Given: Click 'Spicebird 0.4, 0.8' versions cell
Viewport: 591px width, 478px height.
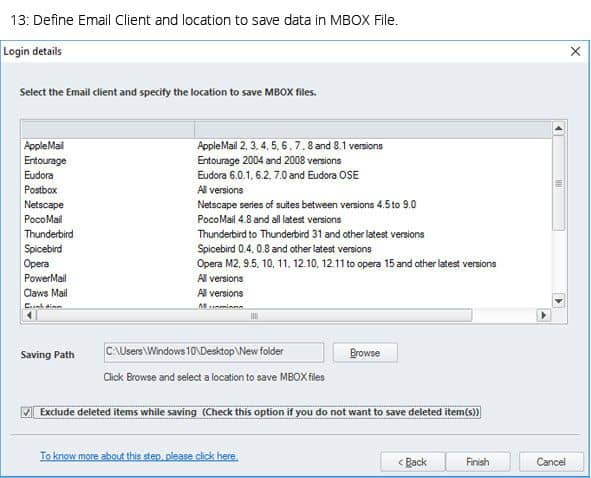Looking at the screenshot, I should tap(284, 249).
